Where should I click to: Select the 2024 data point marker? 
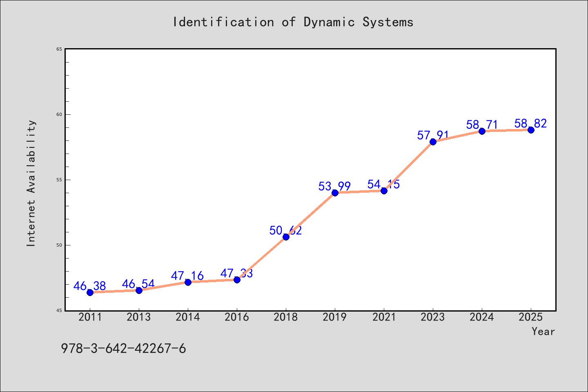click(482, 131)
